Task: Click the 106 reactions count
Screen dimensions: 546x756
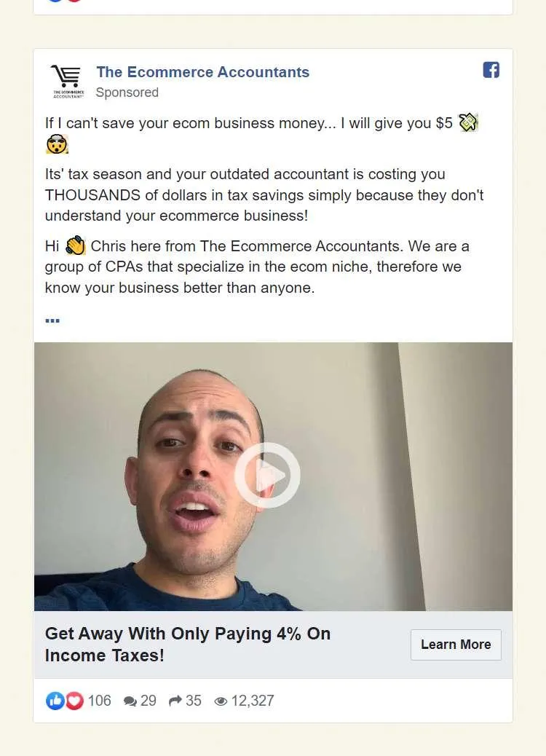Action: coord(99,701)
